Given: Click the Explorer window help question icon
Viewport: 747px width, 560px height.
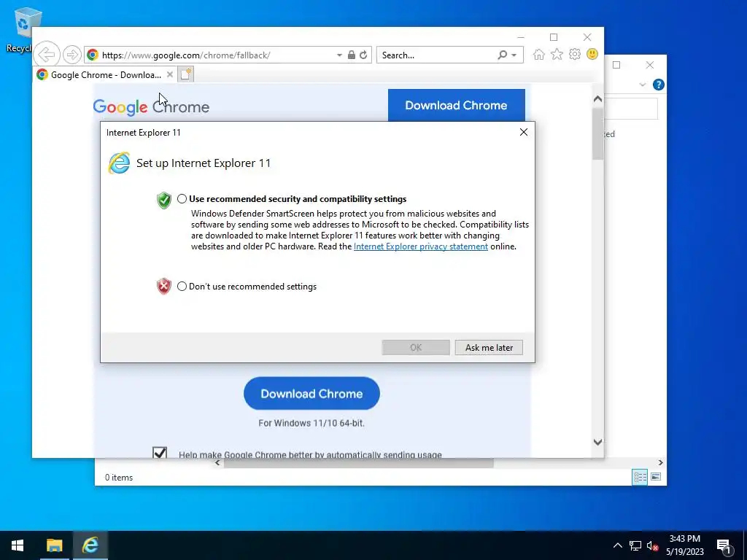Looking at the screenshot, I should (659, 85).
